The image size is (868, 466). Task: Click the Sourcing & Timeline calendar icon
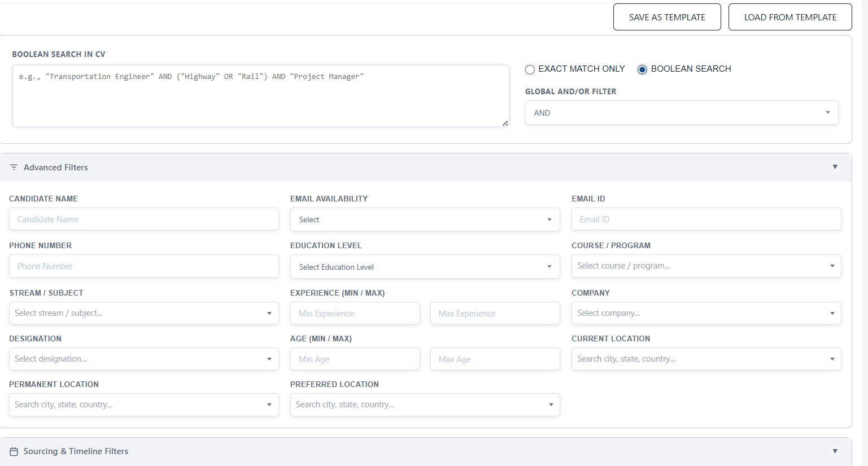pos(14,451)
